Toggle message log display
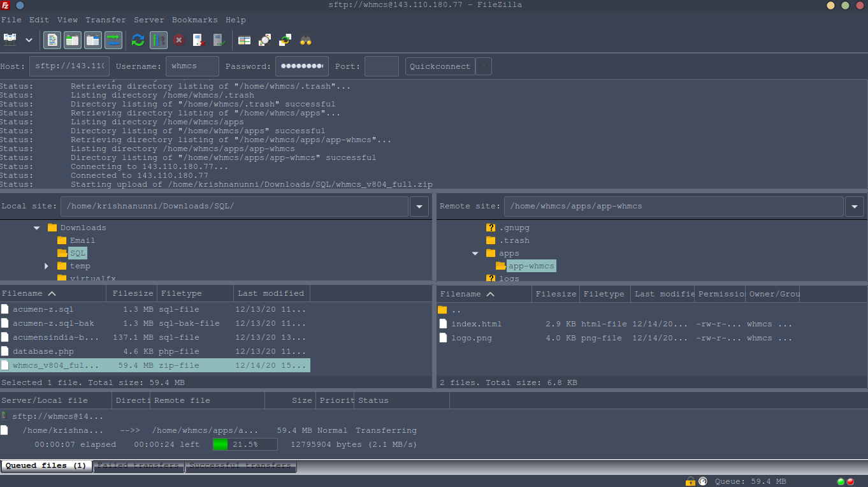 click(x=52, y=40)
